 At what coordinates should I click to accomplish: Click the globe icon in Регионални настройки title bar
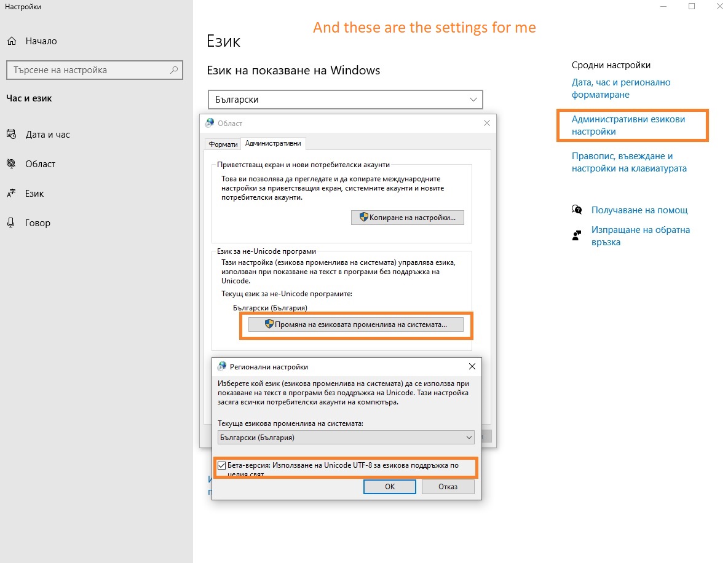click(222, 366)
